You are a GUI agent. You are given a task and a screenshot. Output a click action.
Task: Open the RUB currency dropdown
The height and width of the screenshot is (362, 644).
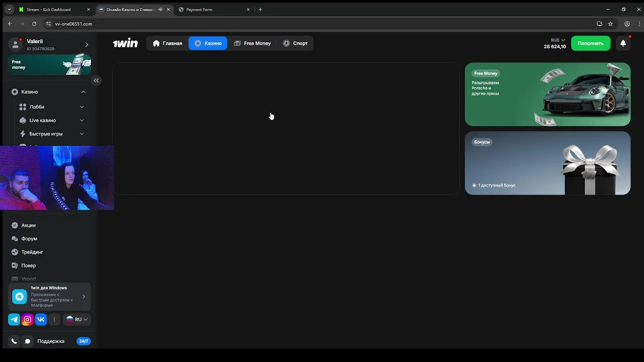point(558,40)
